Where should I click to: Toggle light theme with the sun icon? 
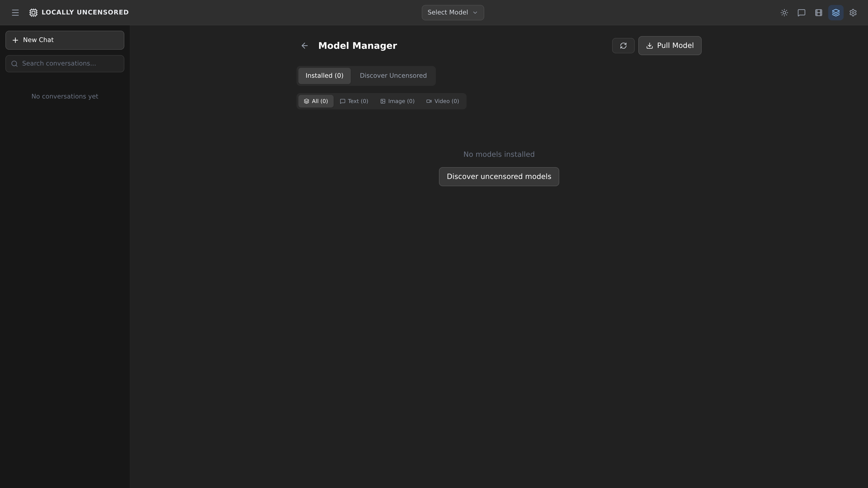784,12
